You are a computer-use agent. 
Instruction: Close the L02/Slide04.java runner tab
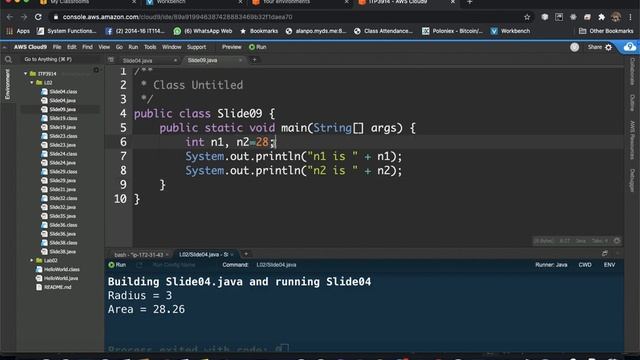[232, 254]
